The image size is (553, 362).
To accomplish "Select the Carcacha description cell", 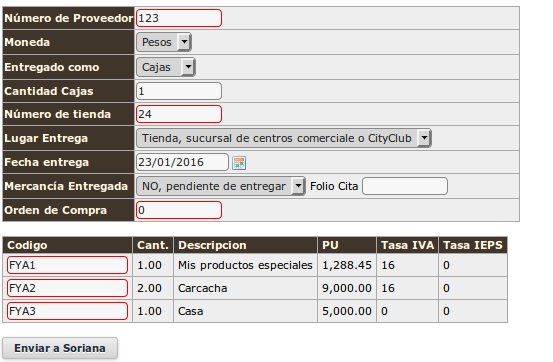I will click(245, 288).
